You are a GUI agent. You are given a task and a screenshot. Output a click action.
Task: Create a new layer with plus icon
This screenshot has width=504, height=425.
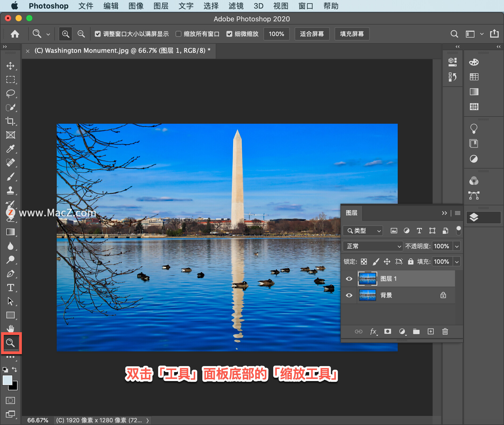(431, 331)
